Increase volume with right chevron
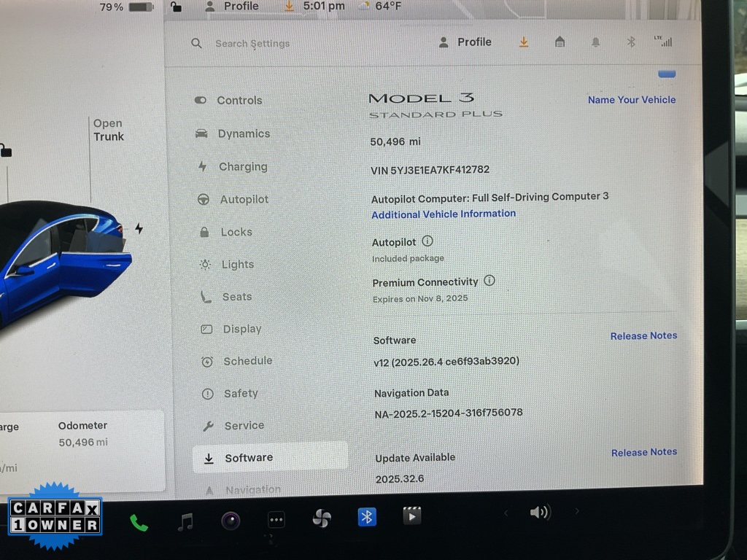Image resolution: width=747 pixels, height=560 pixels. 576,512
